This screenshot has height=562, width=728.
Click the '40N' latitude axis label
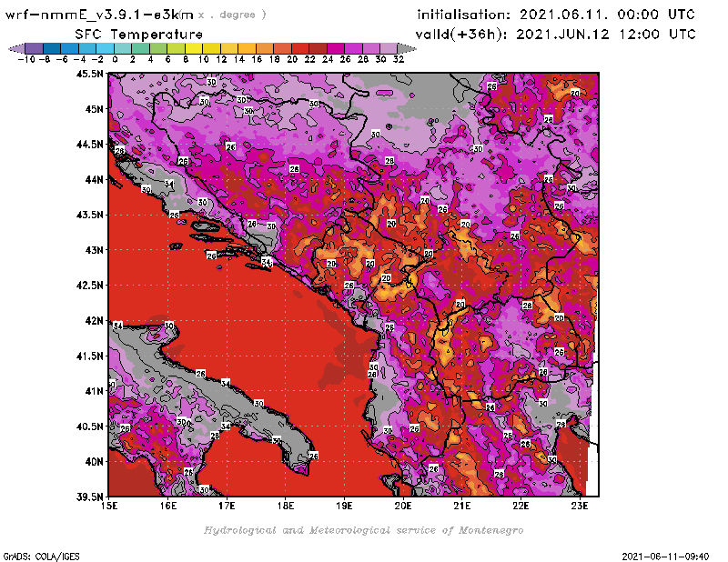tap(94, 462)
